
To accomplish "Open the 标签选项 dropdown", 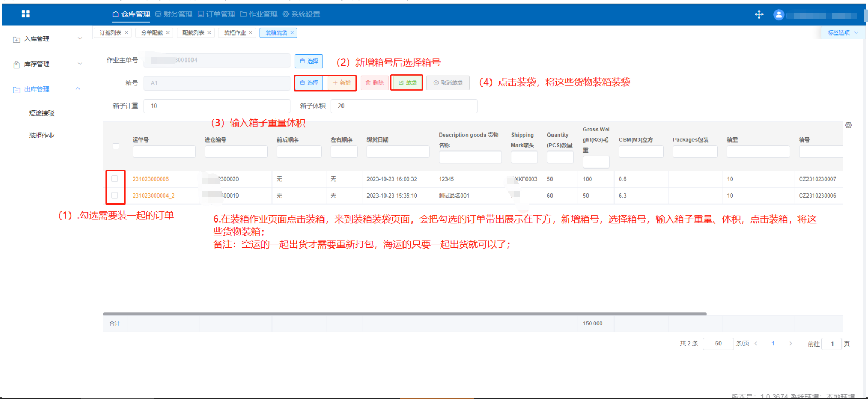I will coord(843,33).
